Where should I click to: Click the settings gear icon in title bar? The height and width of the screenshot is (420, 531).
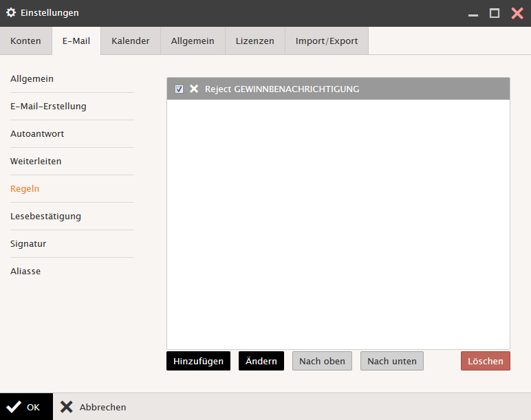11,13
